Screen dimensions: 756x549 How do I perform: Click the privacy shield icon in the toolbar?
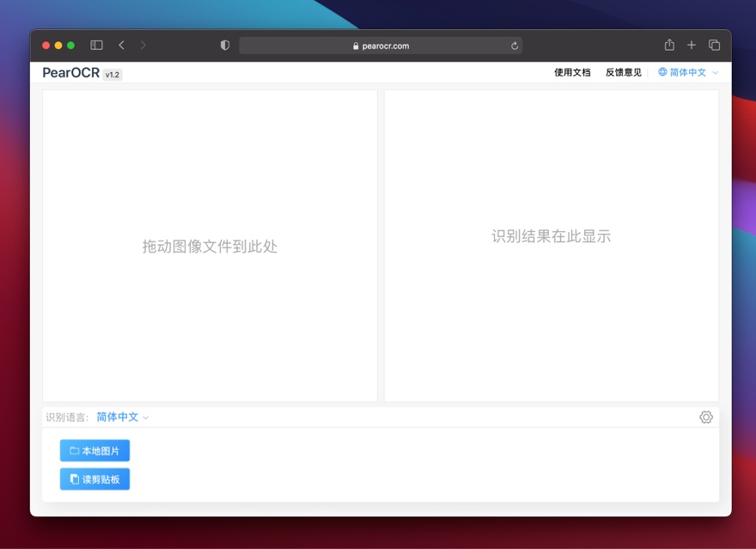224,45
